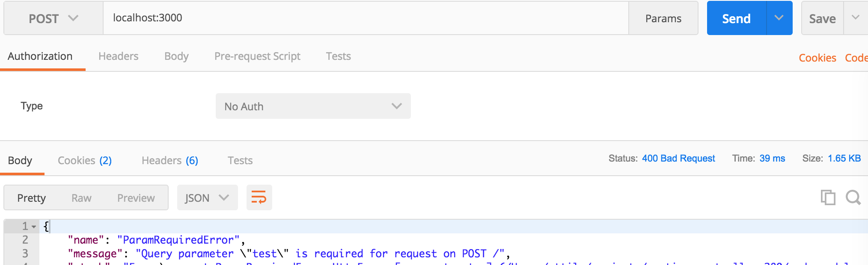868x265 pixels.
Task: Copy the response body
Action: pyautogui.click(x=829, y=197)
